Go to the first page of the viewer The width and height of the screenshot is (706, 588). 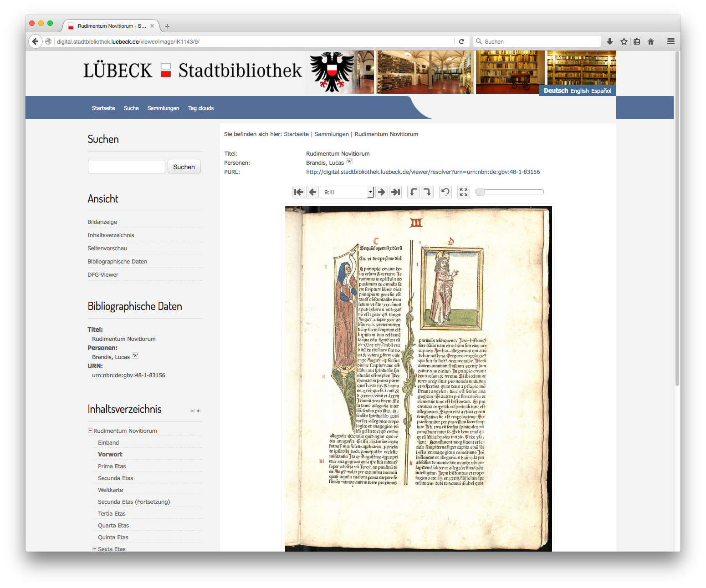(x=299, y=192)
